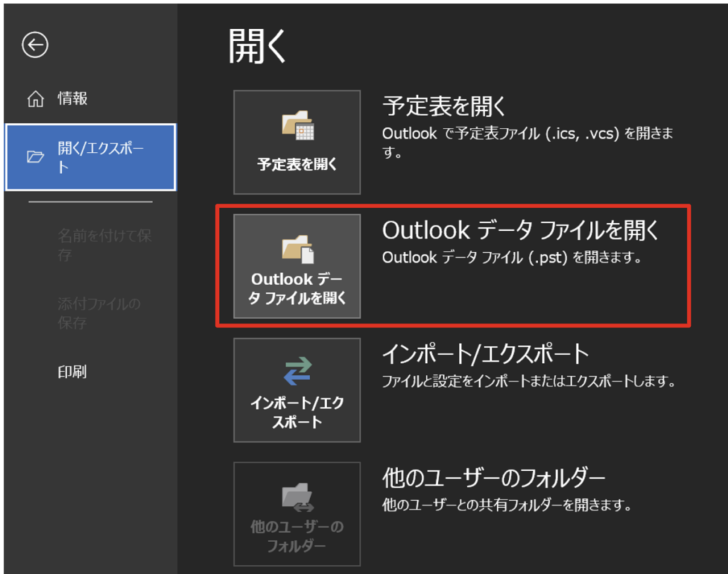Click the calendar folder icon on 予定表を開く
The width and height of the screenshot is (728, 574).
(297, 126)
